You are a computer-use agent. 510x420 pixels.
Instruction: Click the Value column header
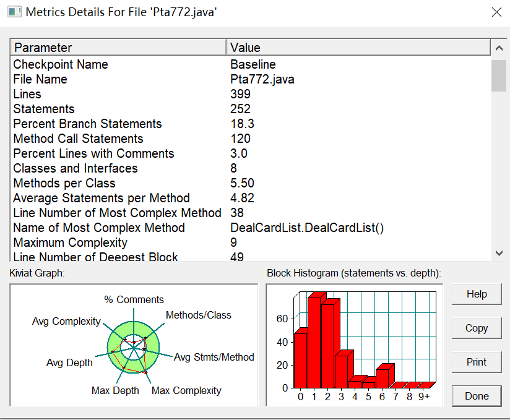pos(358,48)
